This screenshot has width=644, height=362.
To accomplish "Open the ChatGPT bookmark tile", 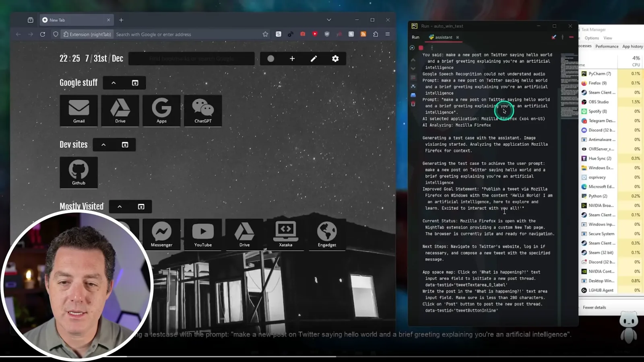I will point(203,111).
